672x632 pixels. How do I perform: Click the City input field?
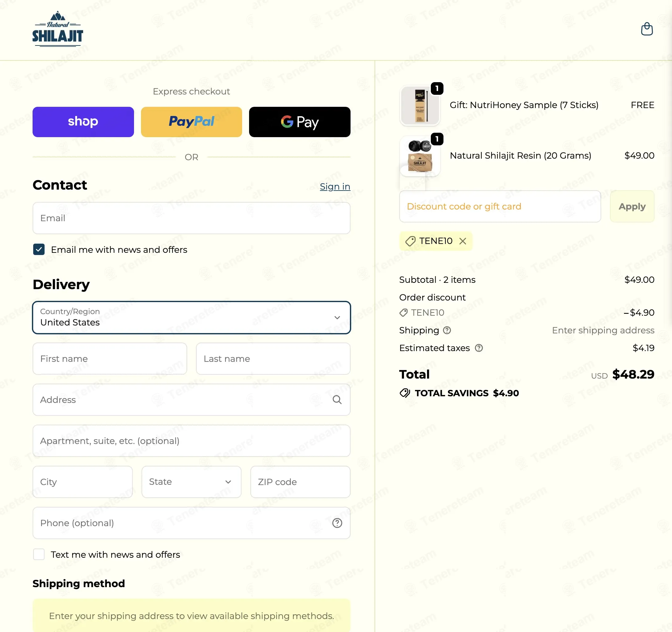(82, 482)
